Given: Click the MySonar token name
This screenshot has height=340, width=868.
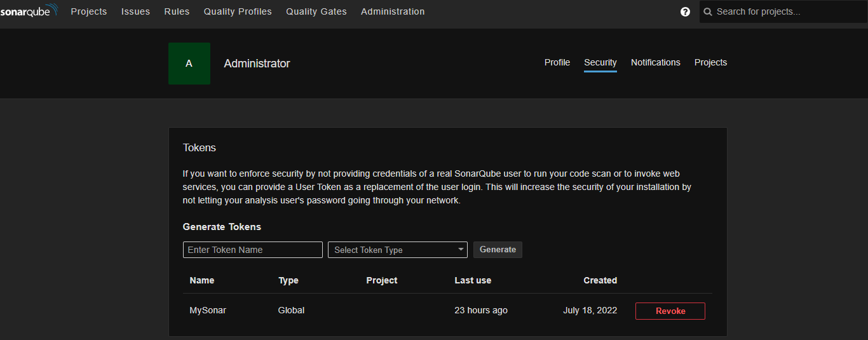Looking at the screenshot, I should tap(208, 310).
